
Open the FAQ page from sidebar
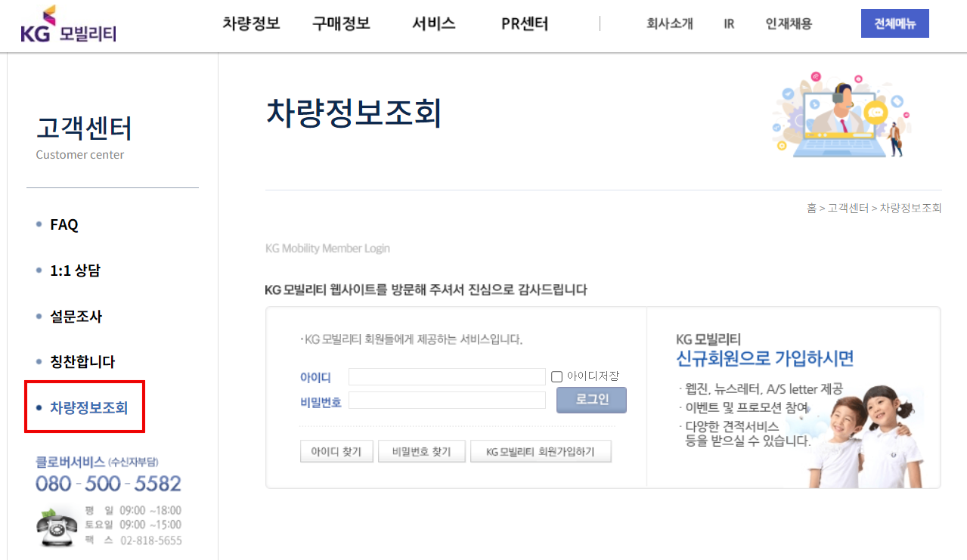pyautogui.click(x=64, y=224)
